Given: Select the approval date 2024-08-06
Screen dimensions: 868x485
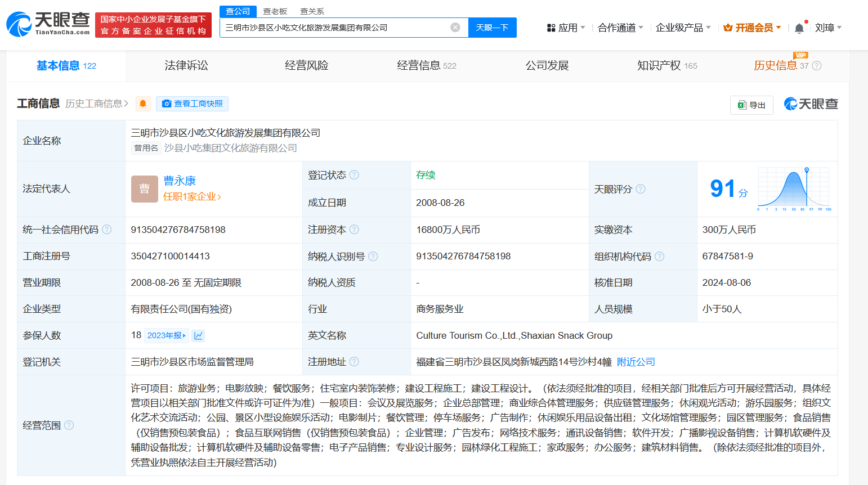Looking at the screenshot, I should pos(727,282).
